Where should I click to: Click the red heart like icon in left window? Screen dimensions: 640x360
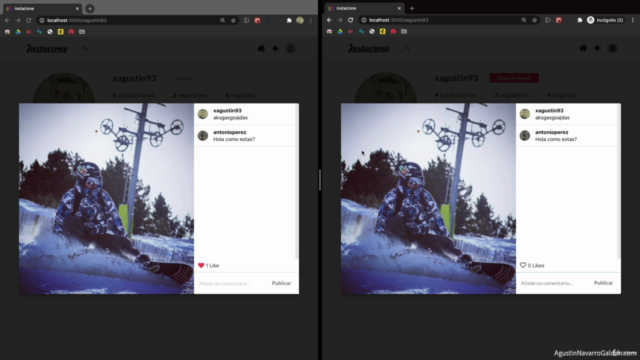201,265
